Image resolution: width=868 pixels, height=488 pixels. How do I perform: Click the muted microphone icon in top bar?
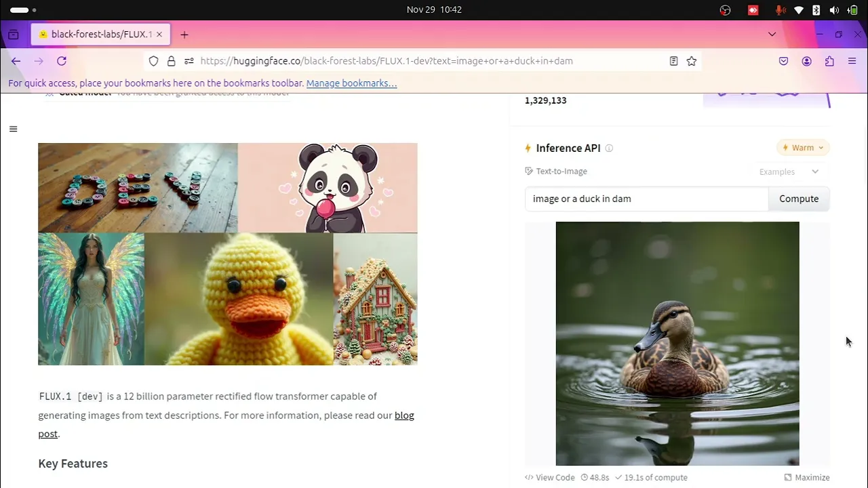(x=781, y=10)
